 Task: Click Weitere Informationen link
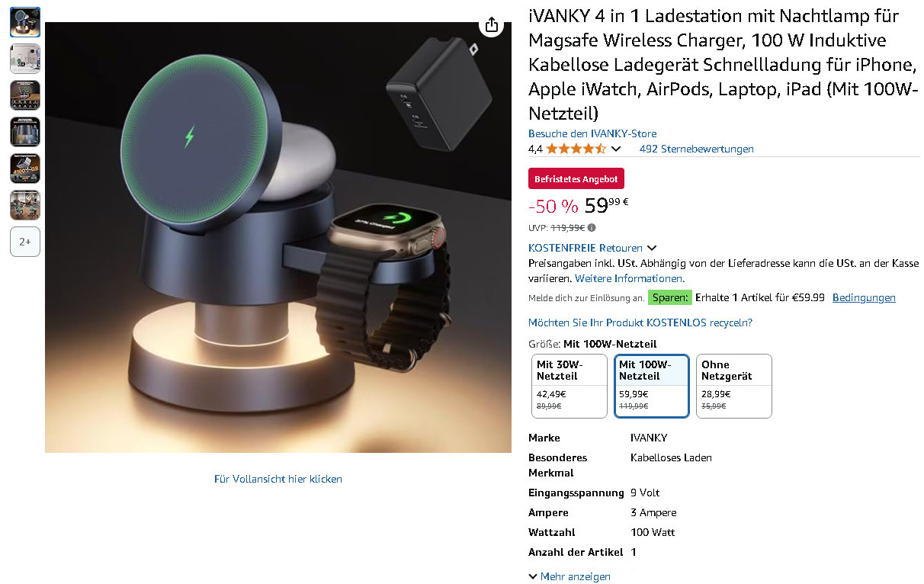[x=630, y=278]
